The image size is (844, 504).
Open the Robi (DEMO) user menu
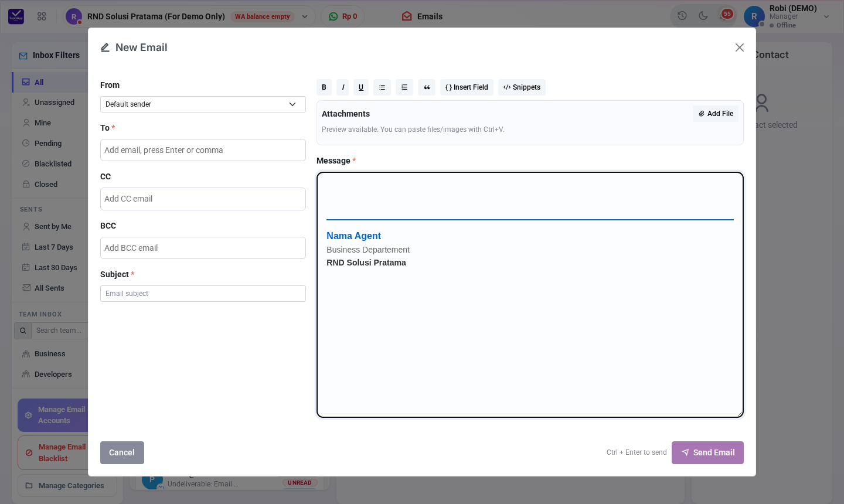(788, 16)
